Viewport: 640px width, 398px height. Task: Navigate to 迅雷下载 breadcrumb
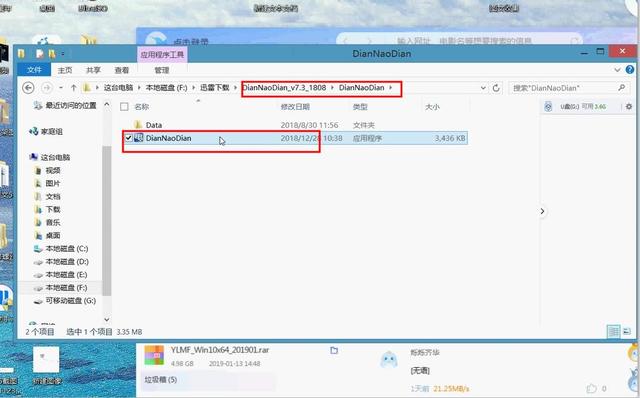215,87
